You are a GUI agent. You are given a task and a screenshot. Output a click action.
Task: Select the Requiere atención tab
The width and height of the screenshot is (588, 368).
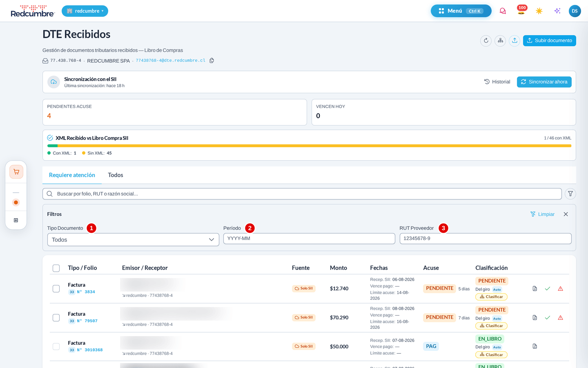(x=72, y=175)
